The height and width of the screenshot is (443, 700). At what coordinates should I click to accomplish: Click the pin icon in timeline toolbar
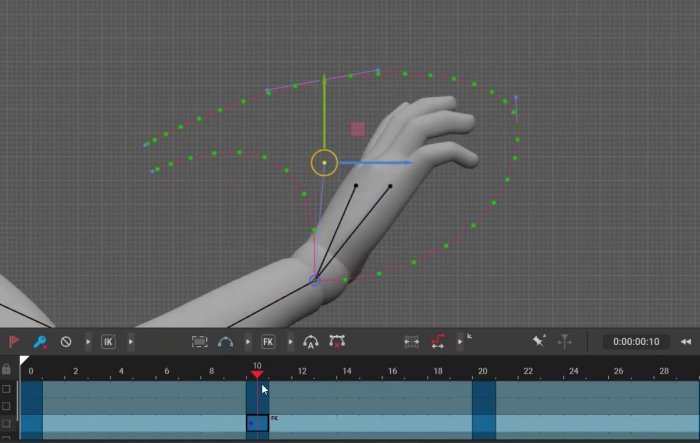click(539, 341)
